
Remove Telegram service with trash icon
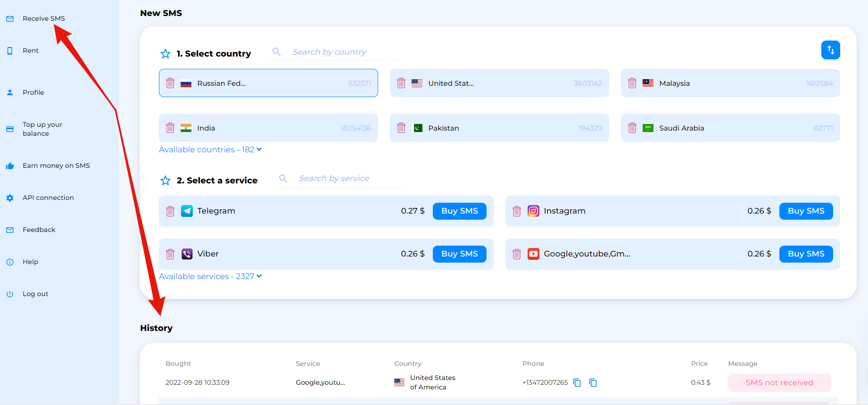click(170, 211)
